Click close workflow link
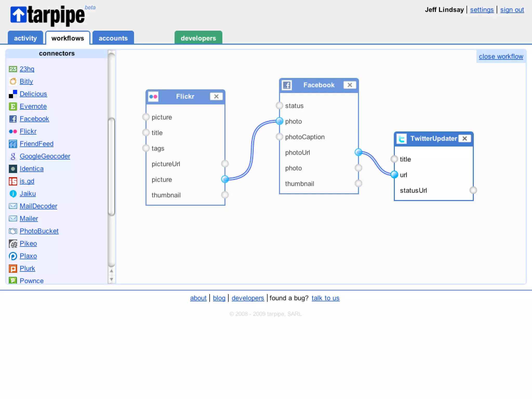Screen dimensions: 532x399 [501, 57]
